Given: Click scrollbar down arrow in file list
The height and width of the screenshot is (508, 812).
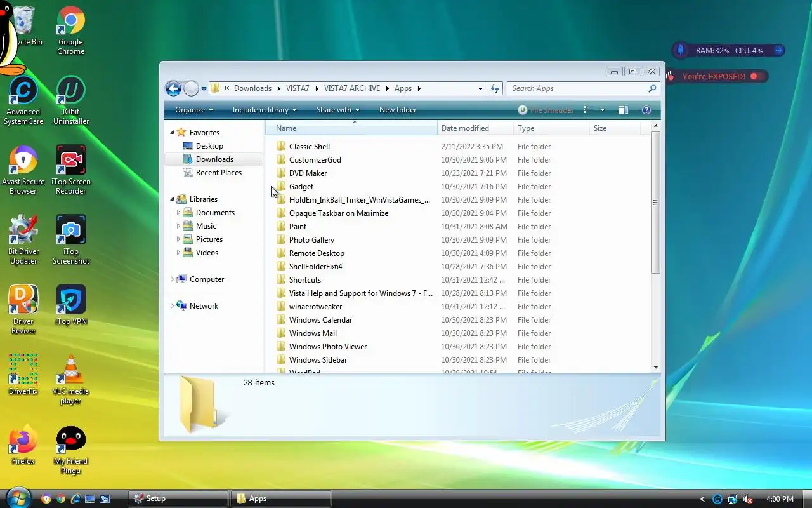Looking at the screenshot, I should pyautogui.click(x=655, y=367).
